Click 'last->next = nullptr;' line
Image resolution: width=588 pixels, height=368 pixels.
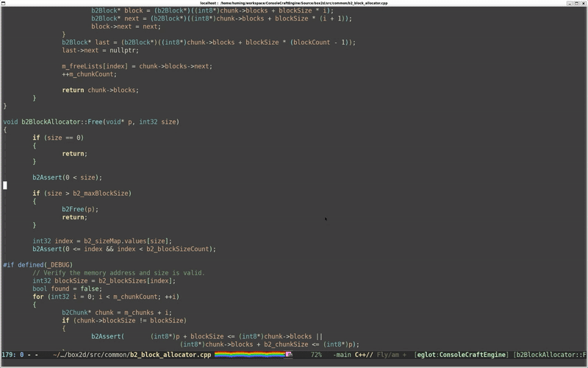click(100, 50)
